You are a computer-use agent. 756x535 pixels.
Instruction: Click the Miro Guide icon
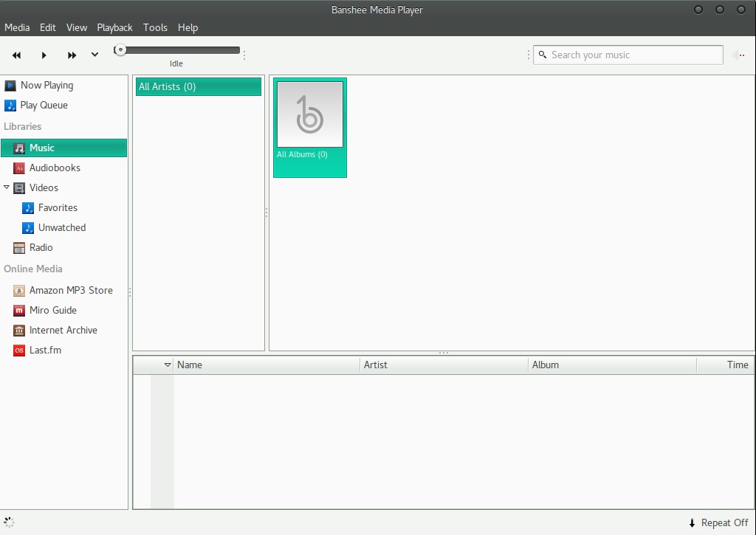point(19,311)
